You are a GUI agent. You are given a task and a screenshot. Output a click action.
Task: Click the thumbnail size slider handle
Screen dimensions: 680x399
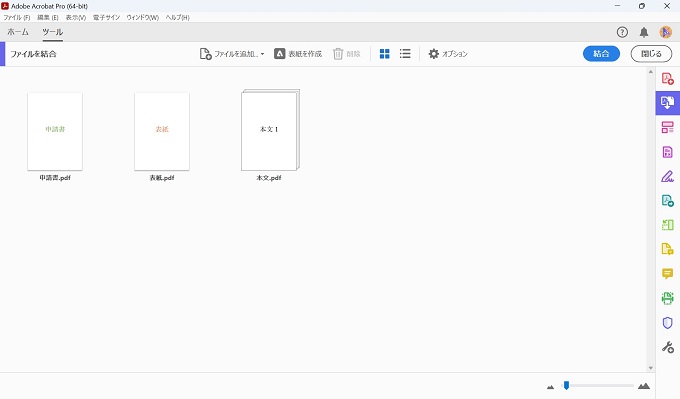pos(566,385)
